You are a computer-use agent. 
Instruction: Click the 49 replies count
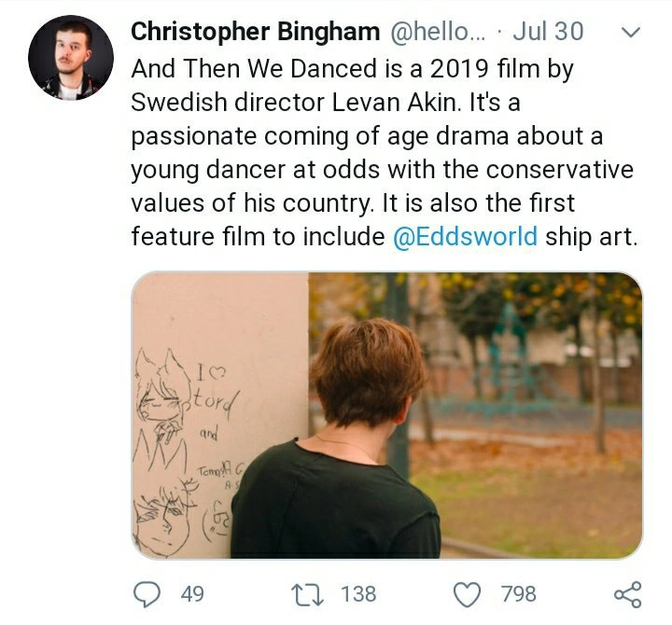(x=192, y=593)
